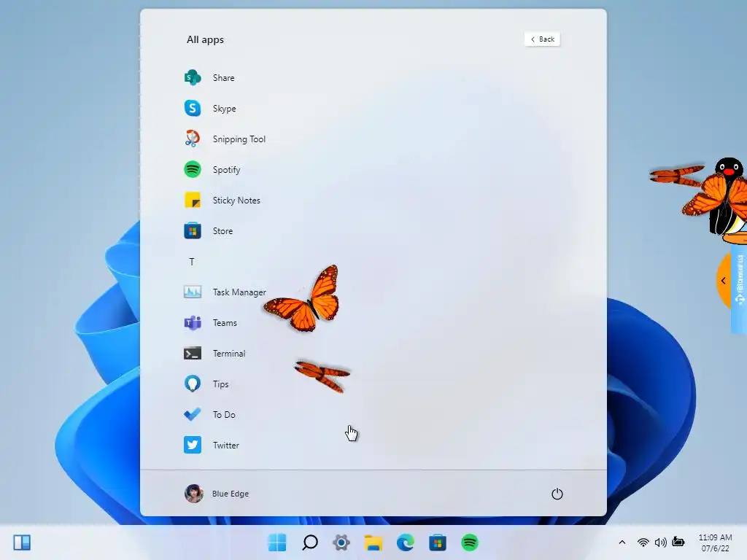The height and width of the screenshot is (560, 747).
Task: Open Search magnifier on the taskbar
Action: pos(309,542)
